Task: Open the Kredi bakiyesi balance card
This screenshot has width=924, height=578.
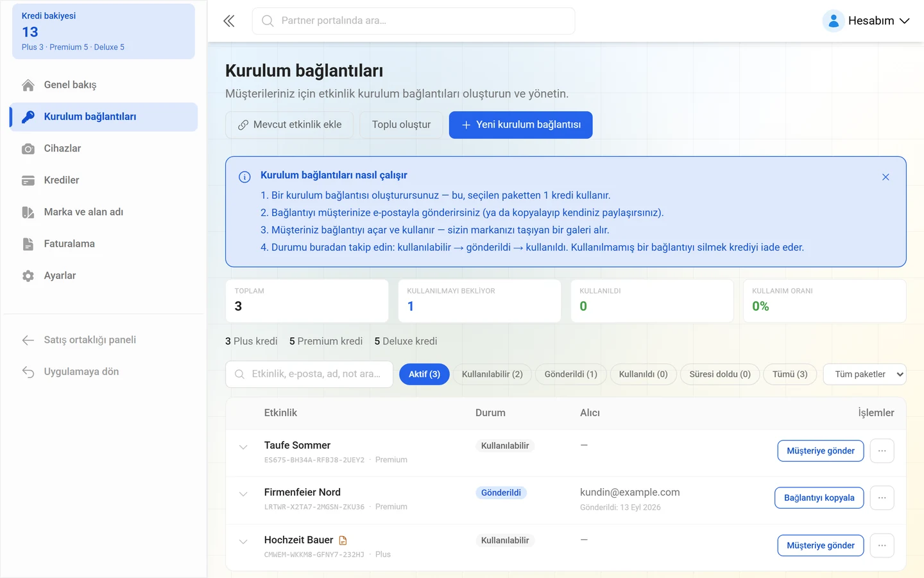Action: 103,31
